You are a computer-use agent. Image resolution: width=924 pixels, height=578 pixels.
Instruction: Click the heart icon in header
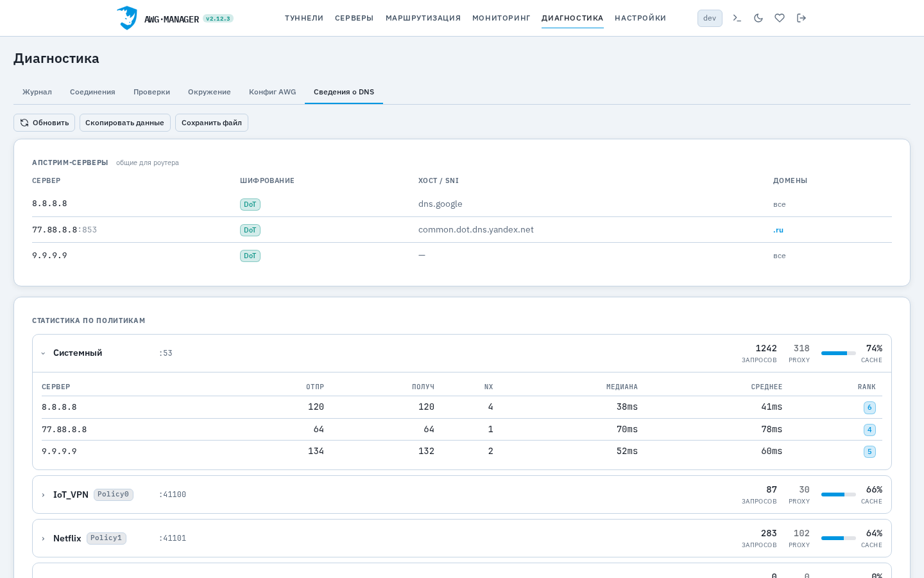click(780, 18)
